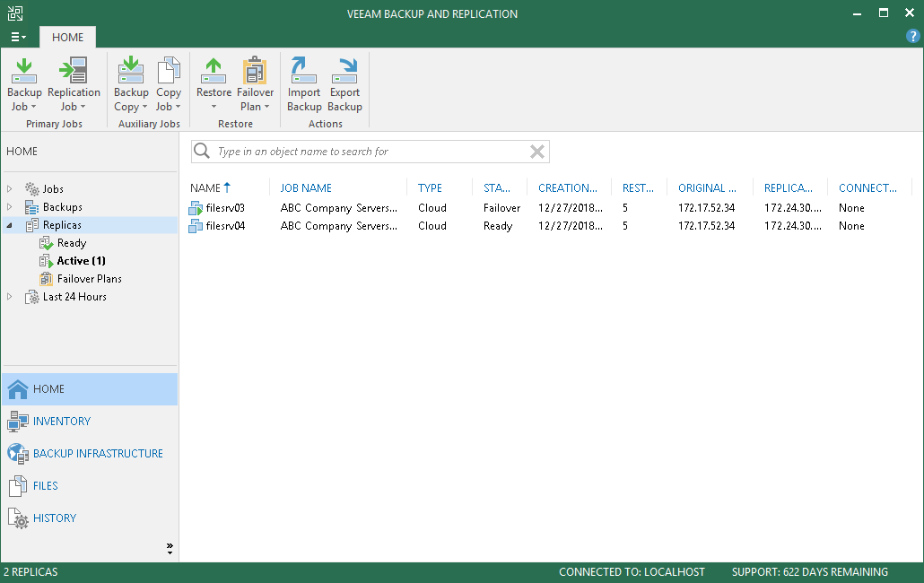
Task: Select the filesrv04 replica row
Action: tap(550, 225)
